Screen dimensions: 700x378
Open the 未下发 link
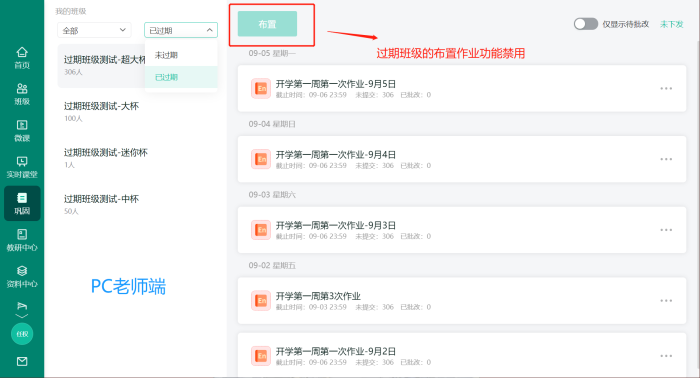click(671, 24)
